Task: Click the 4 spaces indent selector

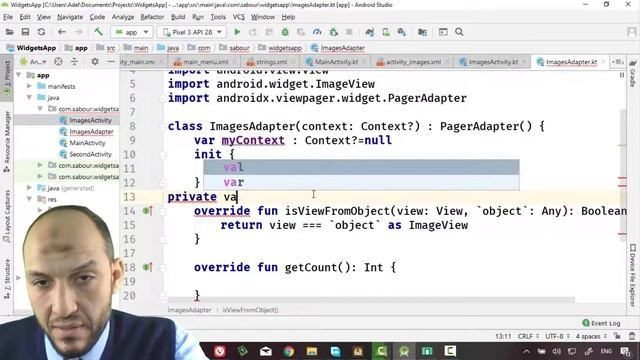Action: click(591, 336)
